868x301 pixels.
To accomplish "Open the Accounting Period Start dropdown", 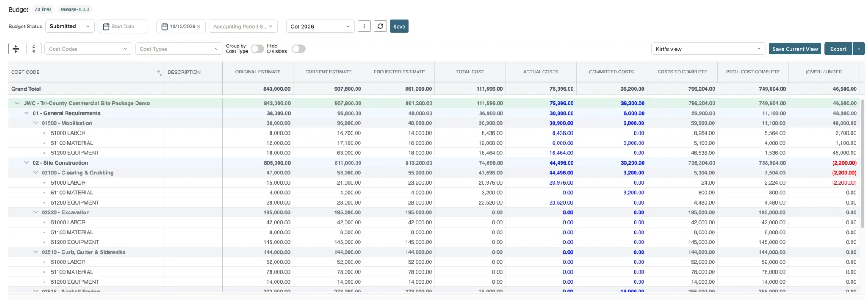I will pos(243,27).
